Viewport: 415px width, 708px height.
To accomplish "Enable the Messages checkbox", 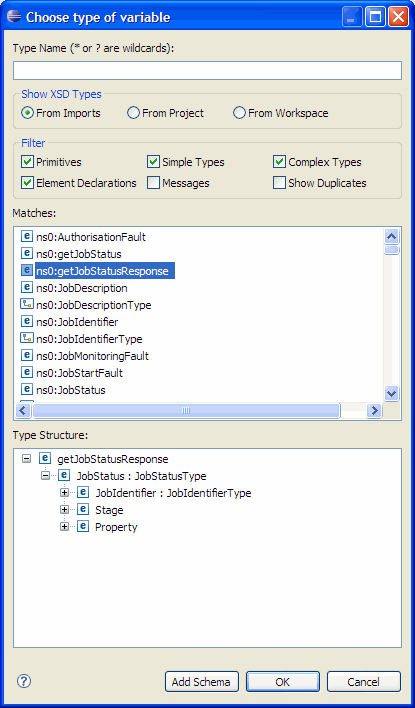I will pyautogui.click(x=154, y=183).
